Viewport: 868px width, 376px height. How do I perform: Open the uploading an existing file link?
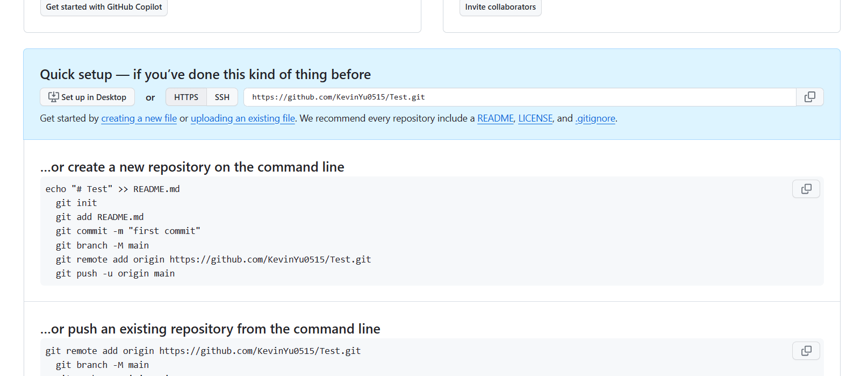243,118
